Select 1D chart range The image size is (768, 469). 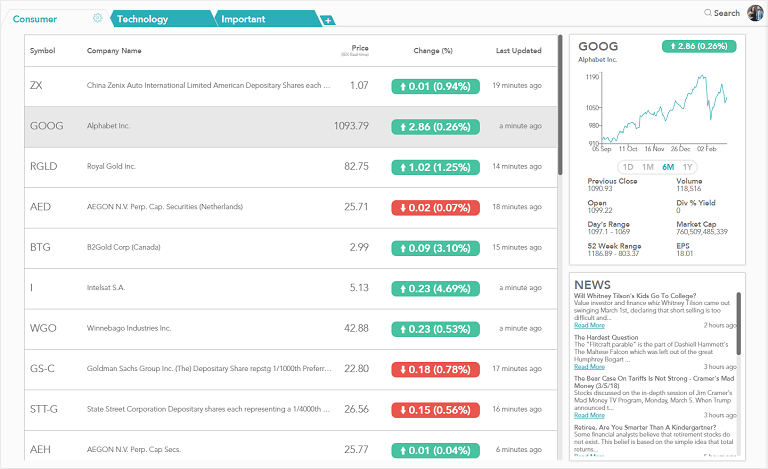pos(628,167)
